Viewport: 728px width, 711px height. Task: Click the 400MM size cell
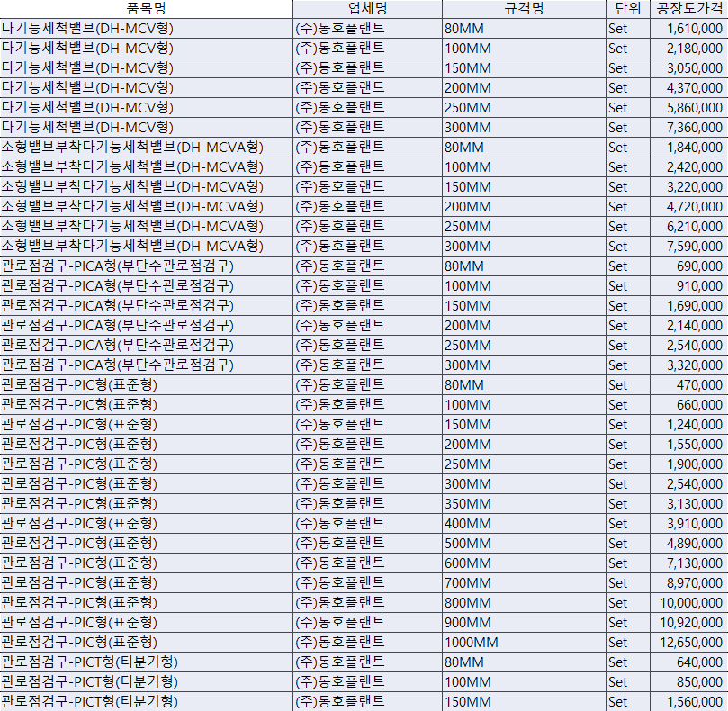[x=524, y=524]
